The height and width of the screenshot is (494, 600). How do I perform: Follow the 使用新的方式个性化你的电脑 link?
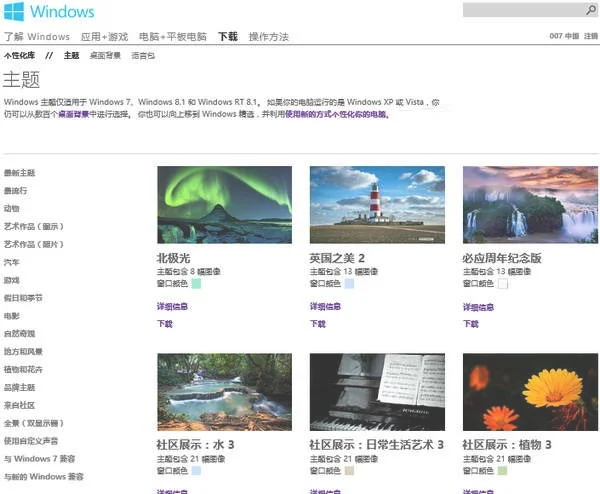click(x=337, y=114)
